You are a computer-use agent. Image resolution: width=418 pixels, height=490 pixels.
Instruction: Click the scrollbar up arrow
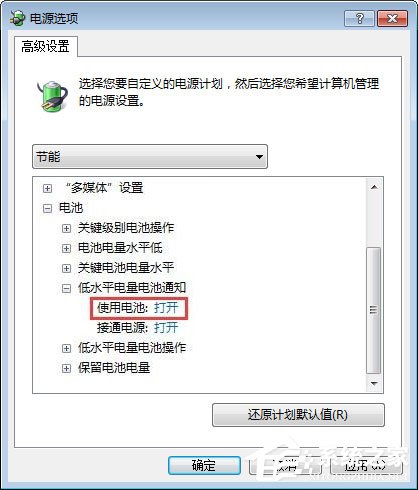click(x=374, y=187)
